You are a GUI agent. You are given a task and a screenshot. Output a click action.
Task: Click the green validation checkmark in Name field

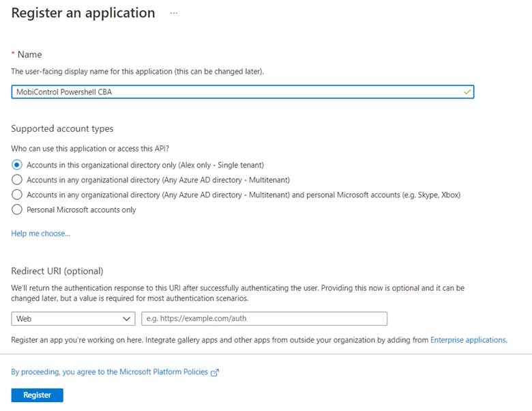pos(467,92)
